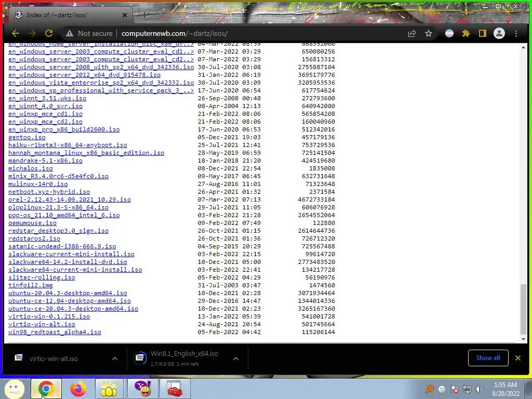Click the Not secure warning icon
The image size is (532, 399).
coord(70,33)
